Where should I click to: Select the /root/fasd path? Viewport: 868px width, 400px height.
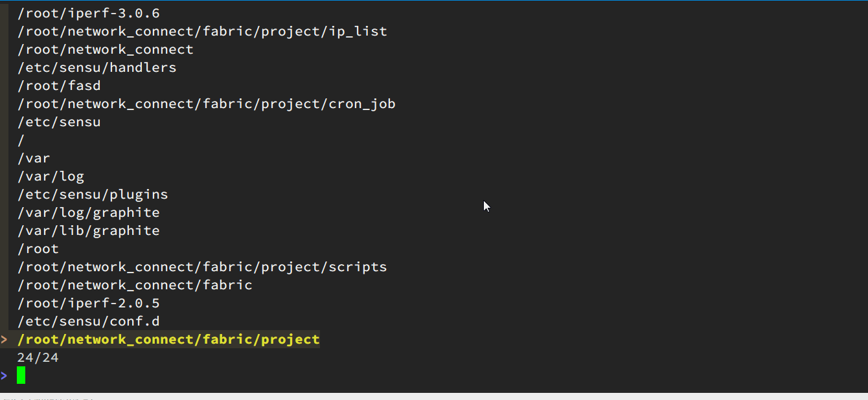coord(59,85)
